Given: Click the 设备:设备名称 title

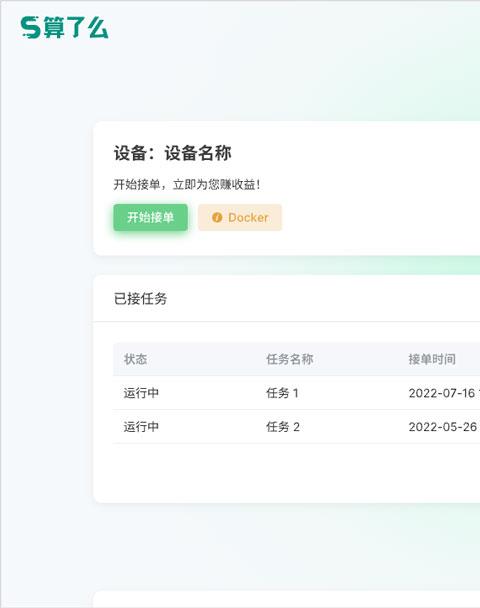Looking at the screenshot, I should (173, 153).
